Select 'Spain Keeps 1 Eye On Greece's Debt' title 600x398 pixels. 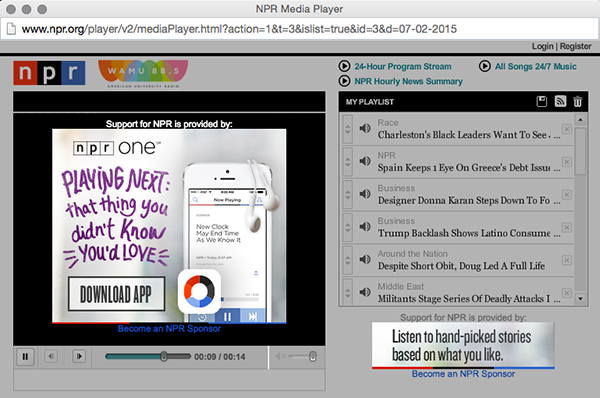469,168
